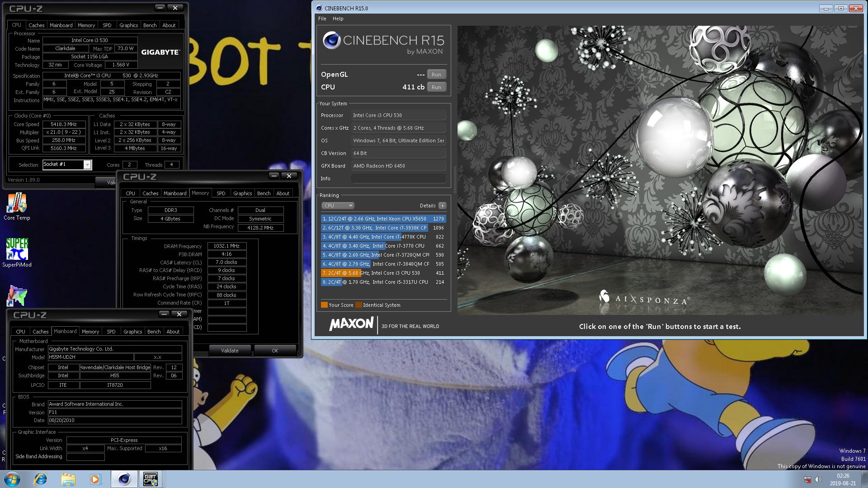Click the Cinebench title bar logo icon
The height and width of the screenshot is (488, 868).
(319, 8)
